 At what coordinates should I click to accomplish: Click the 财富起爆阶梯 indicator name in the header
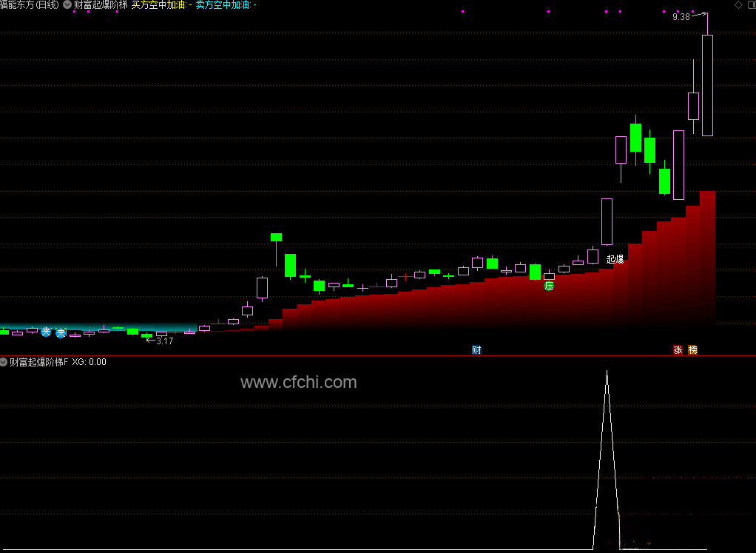(x=101, y=5)
